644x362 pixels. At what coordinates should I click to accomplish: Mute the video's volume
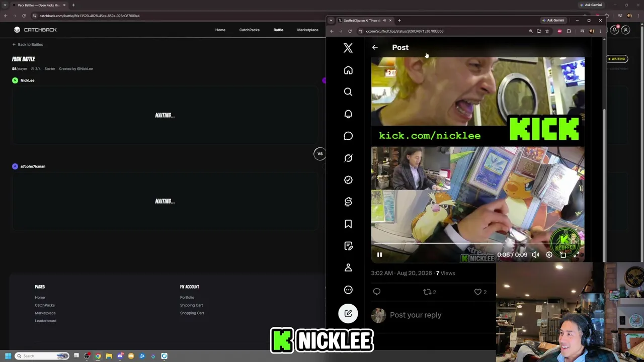tap(535, 255)
